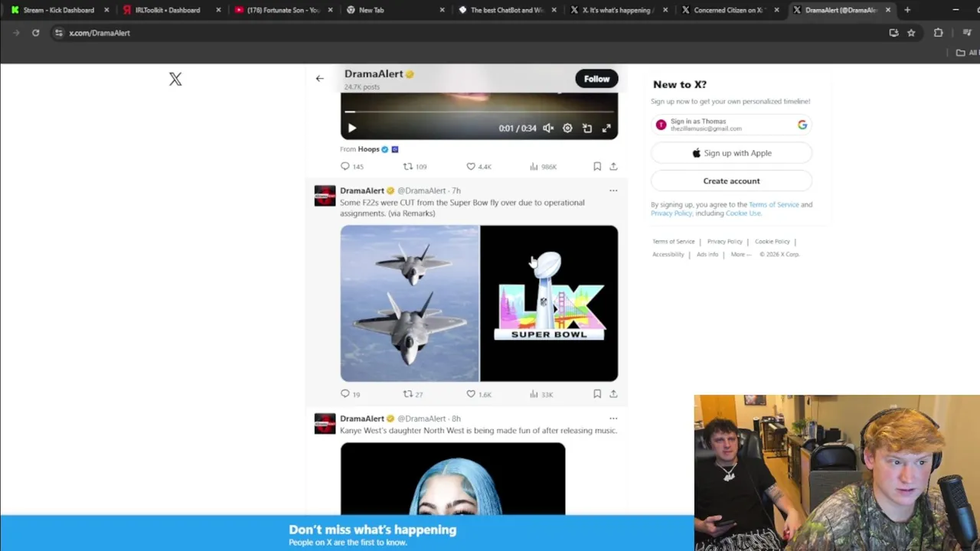980x551 pixels.
Task: Toggle the video picture-in-picture icon
Action: click(x=587, y=129)
